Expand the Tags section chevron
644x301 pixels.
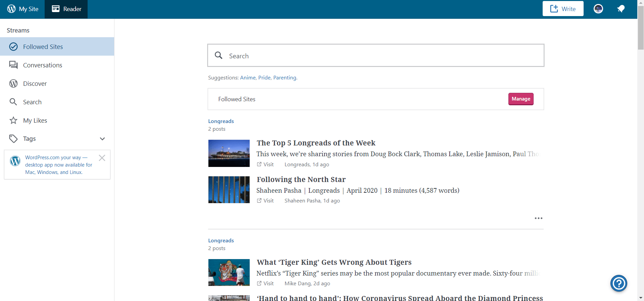[x=102, y=139]
